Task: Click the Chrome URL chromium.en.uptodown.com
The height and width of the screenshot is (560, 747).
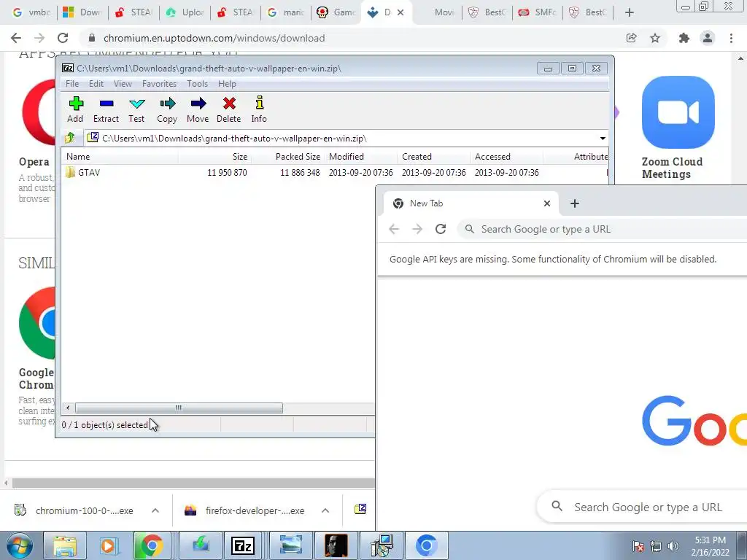Action: (214, 38)
